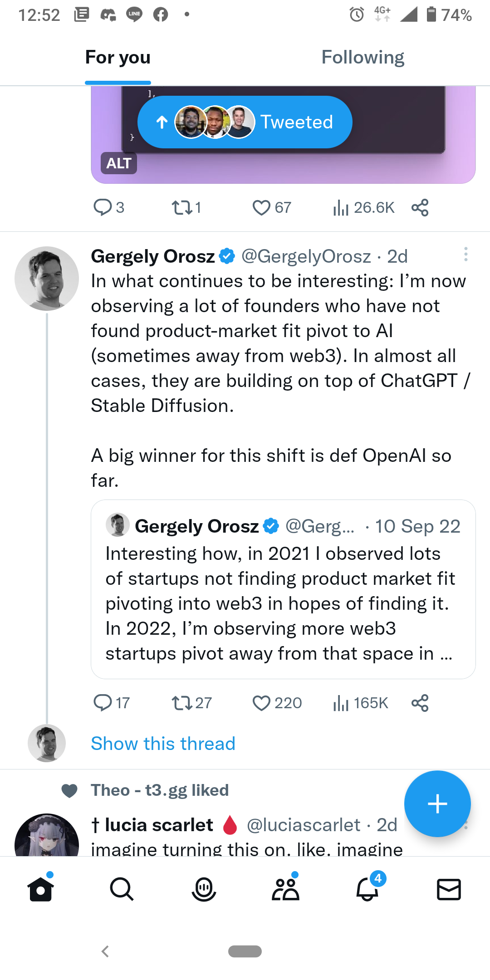
Task: Select the For you tab
Action: pyautogui.click(x=118, y=58)
